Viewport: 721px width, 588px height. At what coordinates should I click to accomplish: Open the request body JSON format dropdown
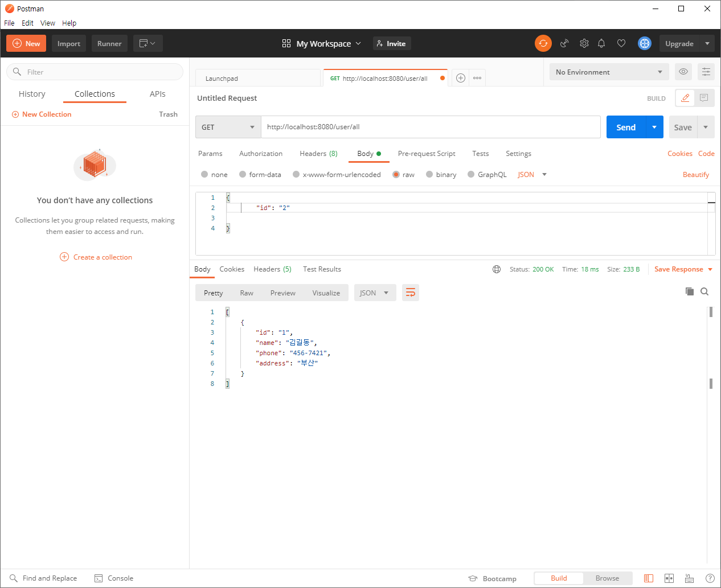(532, 175)
